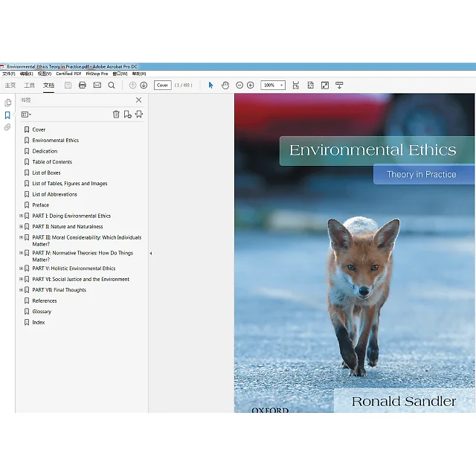
Task: Click the read mode toolbar icon
Action: point(339,86)
